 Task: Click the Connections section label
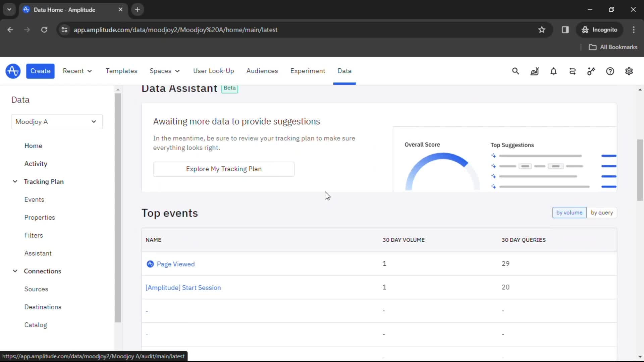click(x=42, y=271)
